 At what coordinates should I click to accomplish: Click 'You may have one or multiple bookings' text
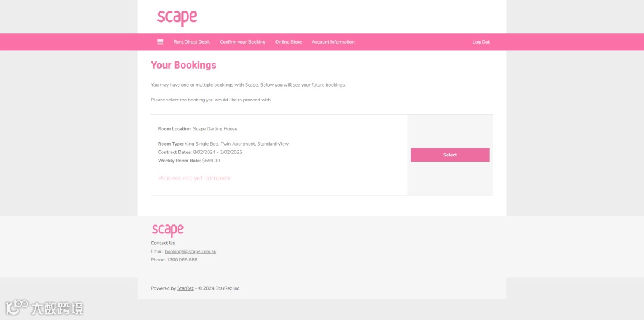248,85
